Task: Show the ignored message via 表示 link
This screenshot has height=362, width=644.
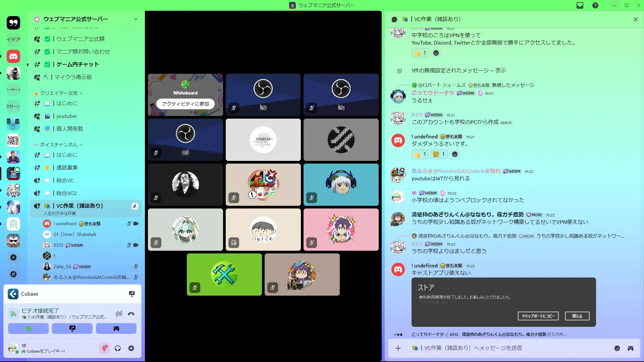Action: [x=500, y=71]
